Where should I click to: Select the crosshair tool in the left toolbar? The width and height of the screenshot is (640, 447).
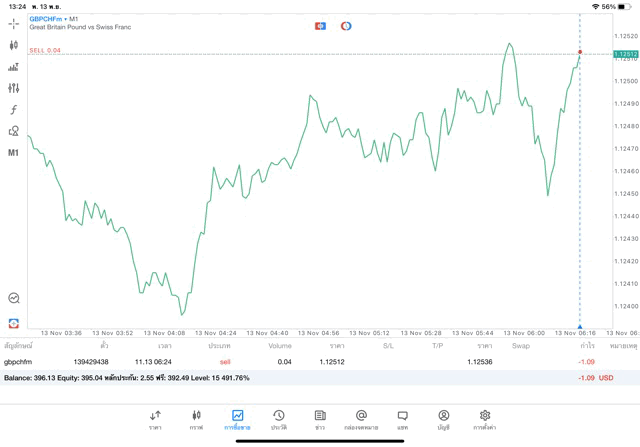tap(13, 24)
